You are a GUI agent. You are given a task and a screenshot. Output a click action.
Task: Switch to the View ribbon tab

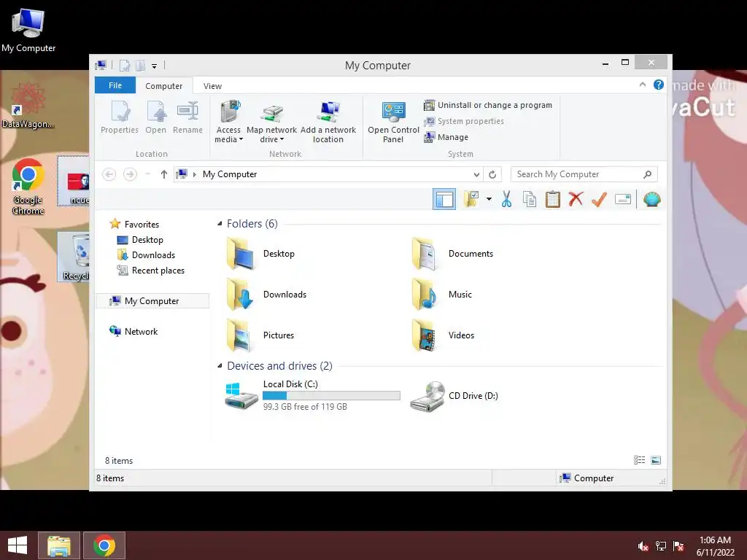tap(212, 86)
